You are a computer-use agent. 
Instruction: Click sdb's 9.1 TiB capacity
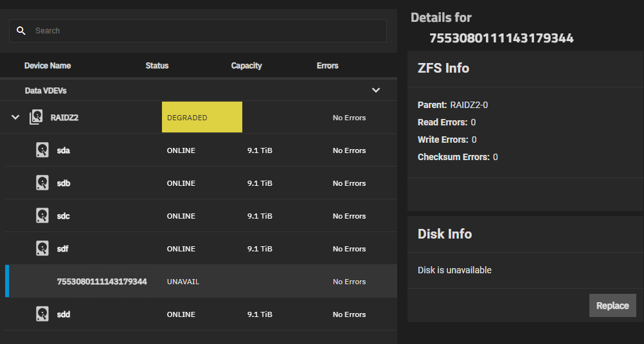[x=260, y=183]
